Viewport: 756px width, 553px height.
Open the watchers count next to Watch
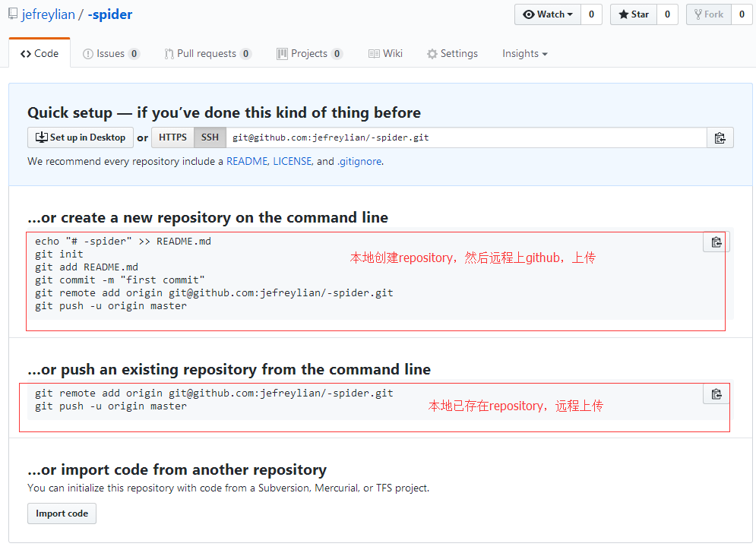point(592,14)
